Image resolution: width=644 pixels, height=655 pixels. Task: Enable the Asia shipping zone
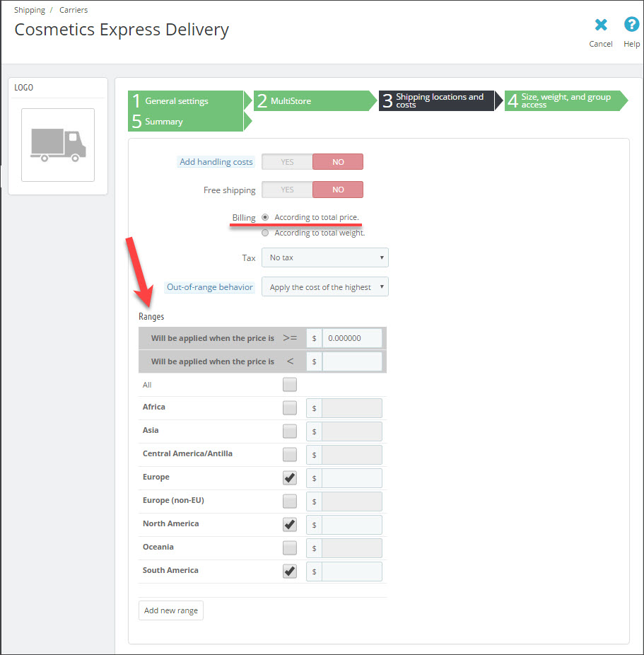click(289, 431)
